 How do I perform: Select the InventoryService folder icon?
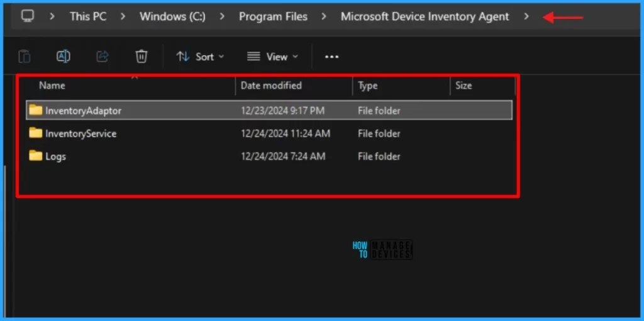[36, 133]
